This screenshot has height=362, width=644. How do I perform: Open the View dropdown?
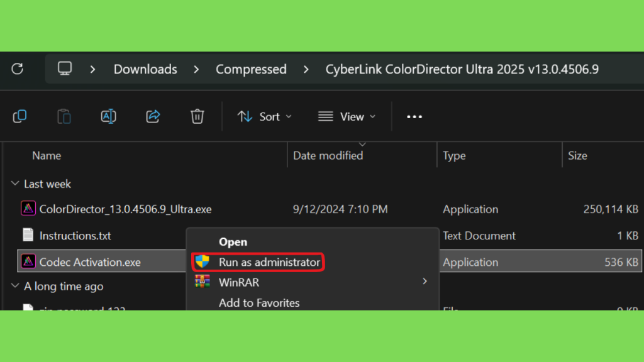click(x=347, y=117)
